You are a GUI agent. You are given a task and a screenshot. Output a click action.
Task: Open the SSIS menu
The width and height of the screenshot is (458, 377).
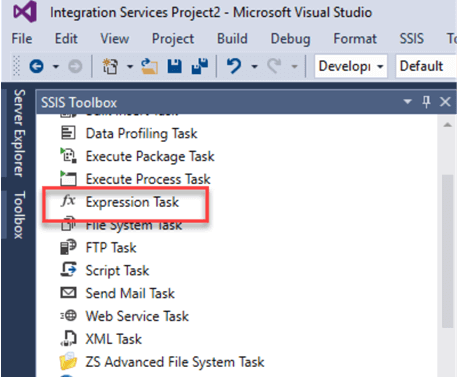(412, 39)
